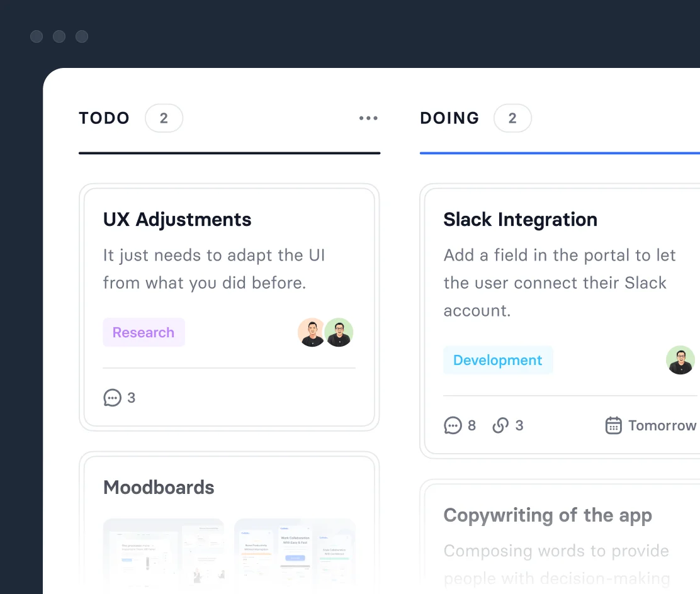Click the second Moodboards thumbnail image

[x=295, y=554]
